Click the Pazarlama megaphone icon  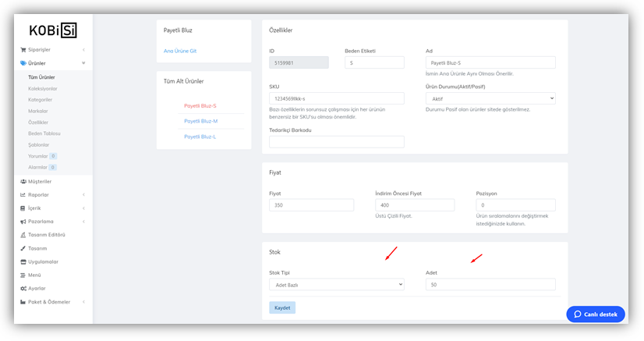23,221
